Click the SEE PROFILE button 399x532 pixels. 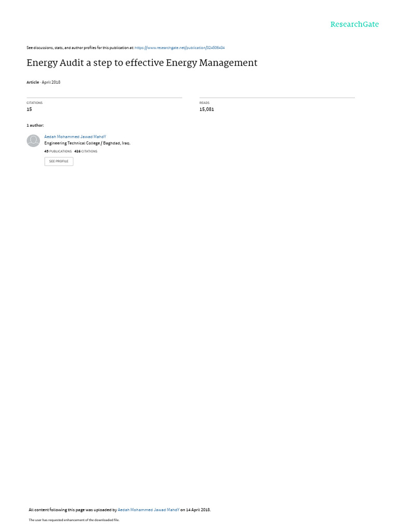tap(59, 161)
